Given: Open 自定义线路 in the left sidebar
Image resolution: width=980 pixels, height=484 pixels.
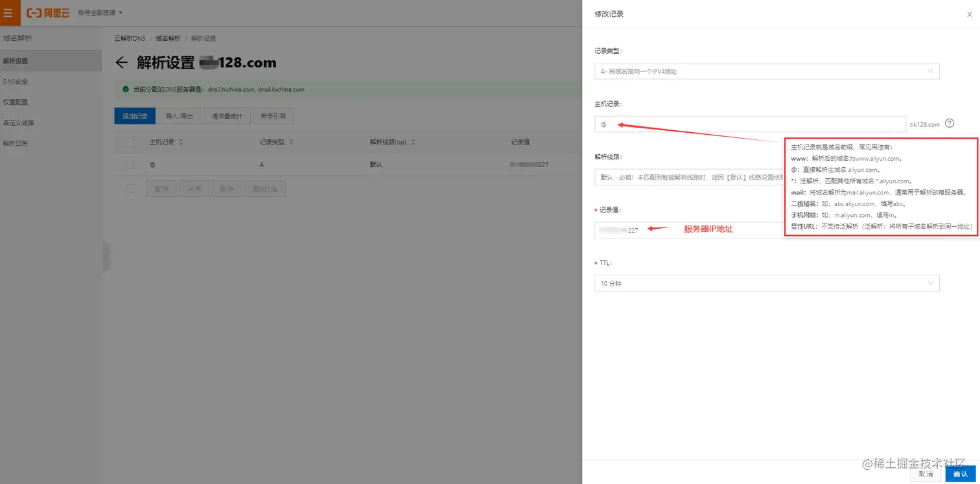Looking at the screenshot, I should 18,122.
